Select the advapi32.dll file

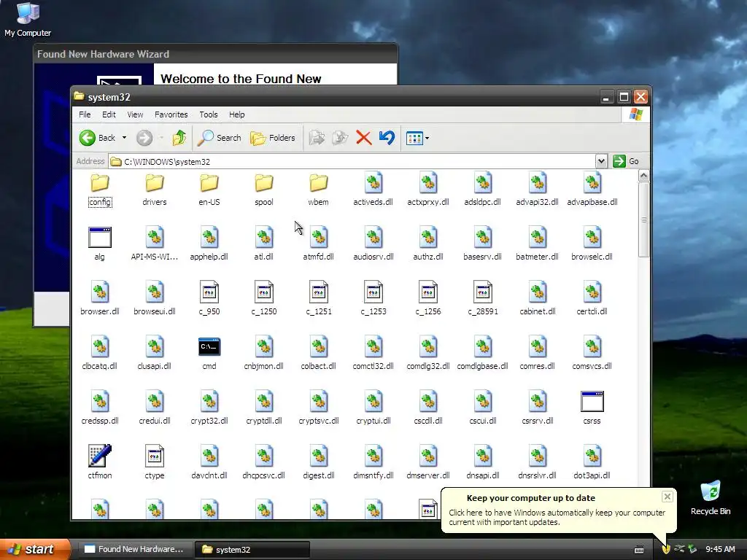538,190
